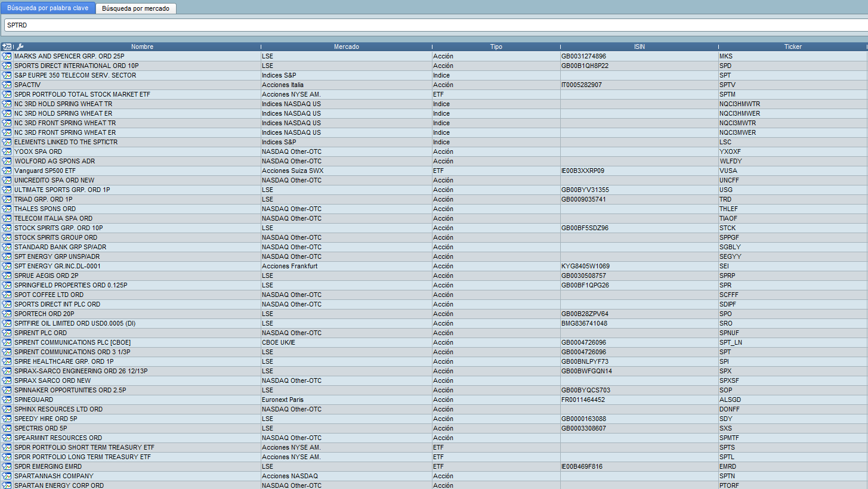Screen dimensions: 868x489
Task: Select the SPECTRIS ORD 5P name
Action: [x=41, y=428]
